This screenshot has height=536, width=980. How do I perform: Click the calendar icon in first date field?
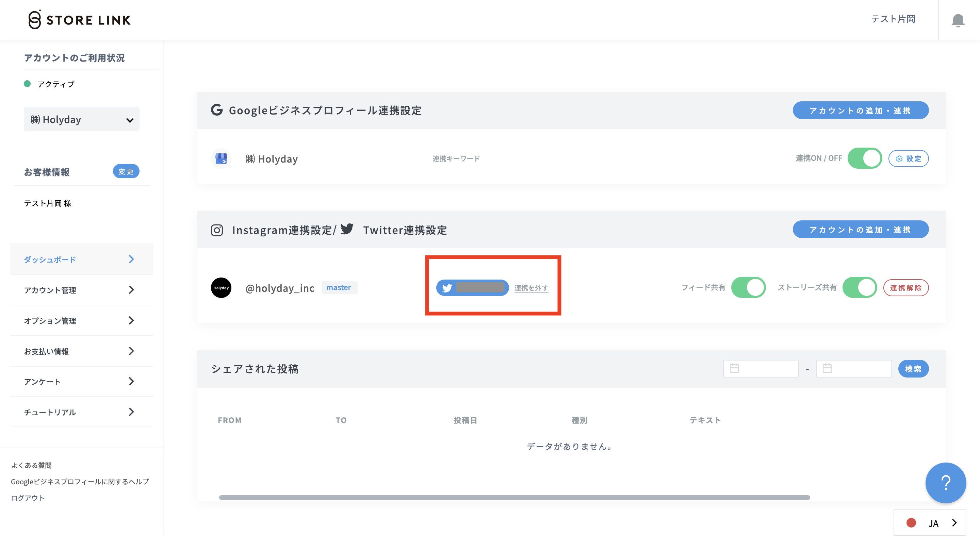pos(734,368)
